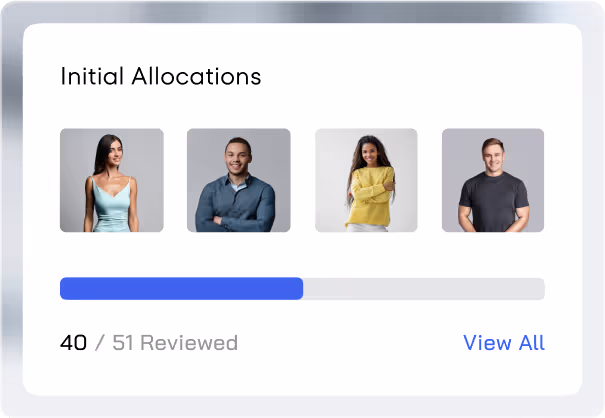This screenshot has height=418, width=605.
Task: Click the 51 Reviewed total label
Action: [x=175, y=343]
